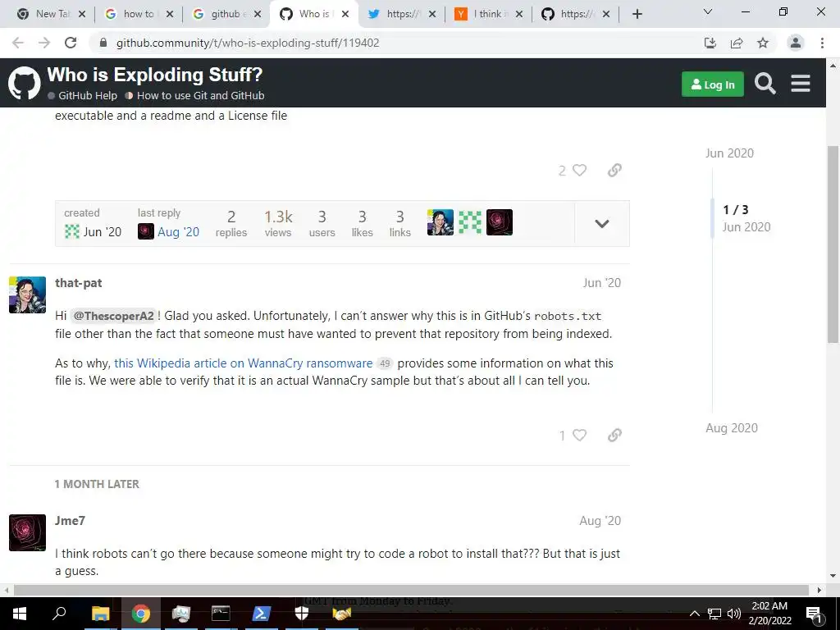Viewport: 840px width, 630px height.
Task: Click the browser forward arrow
Action: tap(44, 43)
